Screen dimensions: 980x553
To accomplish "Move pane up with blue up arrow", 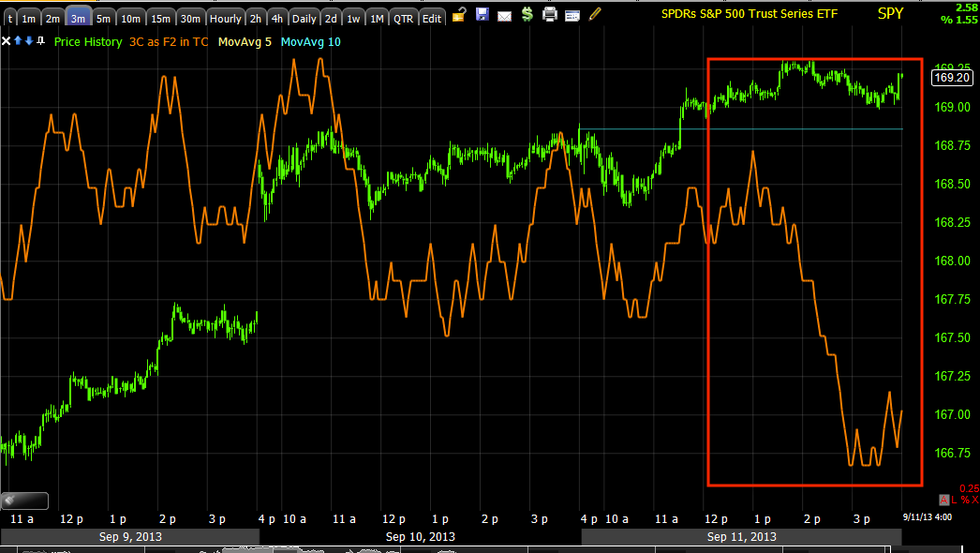I will pos(18,40).
